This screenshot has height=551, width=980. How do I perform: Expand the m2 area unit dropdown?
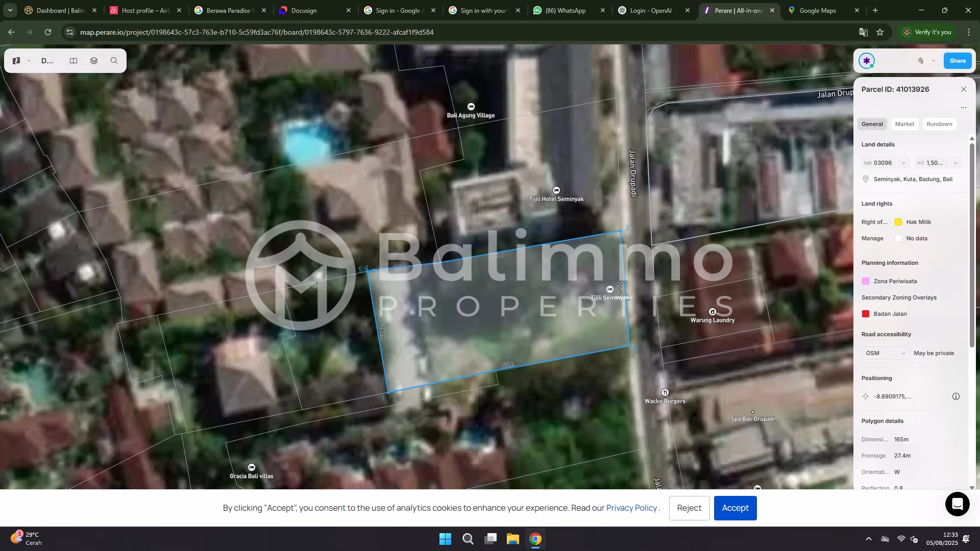click(955, 163)
